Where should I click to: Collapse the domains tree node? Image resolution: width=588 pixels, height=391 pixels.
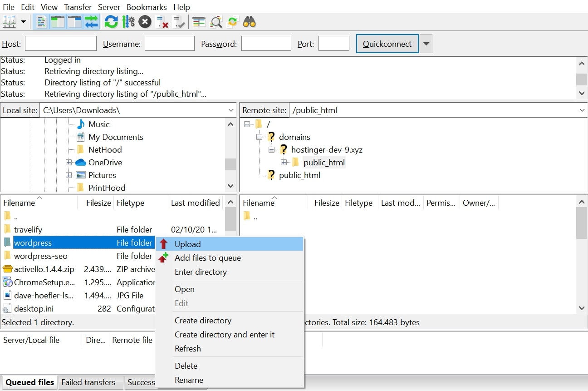tap(259, 137)
